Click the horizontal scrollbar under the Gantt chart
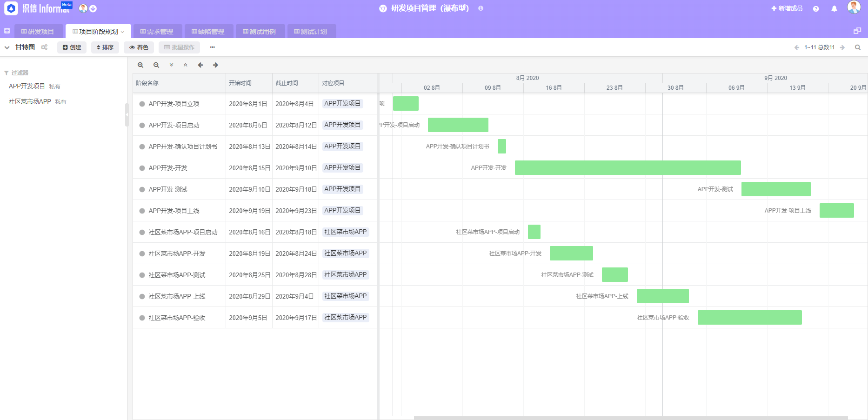This screenshot has width=868, height=420. [630, 418]
